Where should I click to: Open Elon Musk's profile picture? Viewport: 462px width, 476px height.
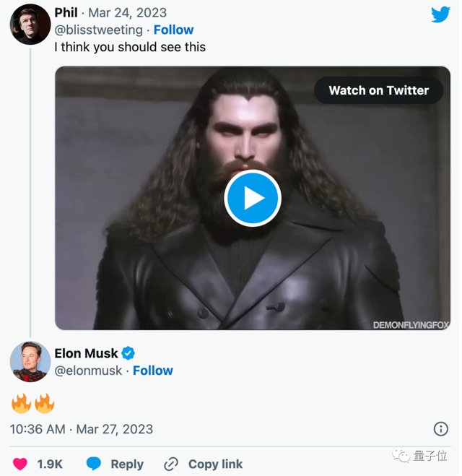pyautogui.click(x=30, y=362)
